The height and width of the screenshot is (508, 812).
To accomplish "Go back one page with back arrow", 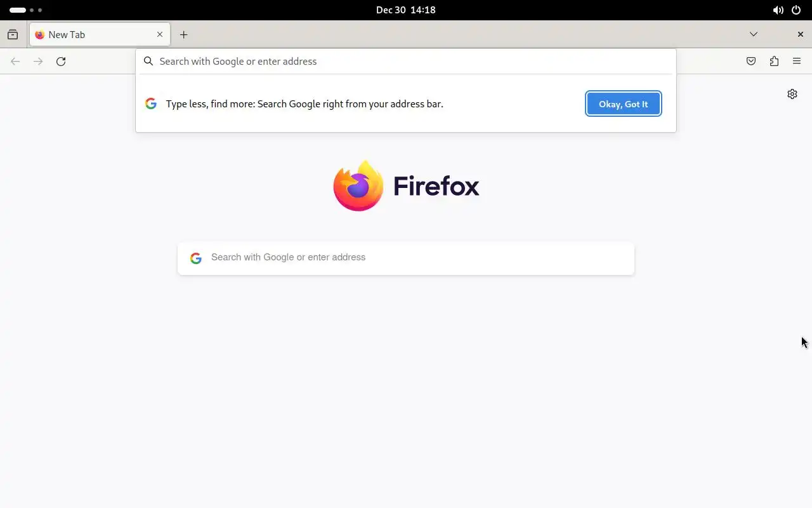I will pyautogui.click(x=15, y=62).
